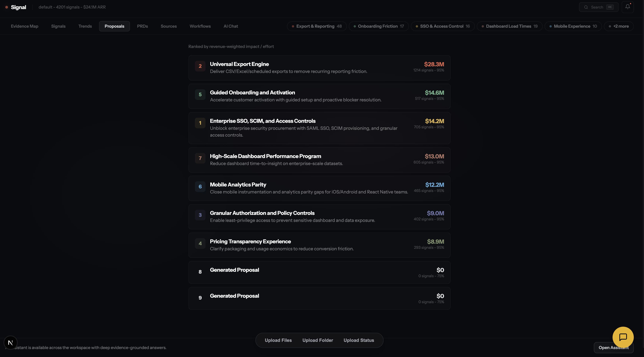This screenshot has height=357, width=644.
Task: Click the Next.js N badge icon
Action: [10, 342]
